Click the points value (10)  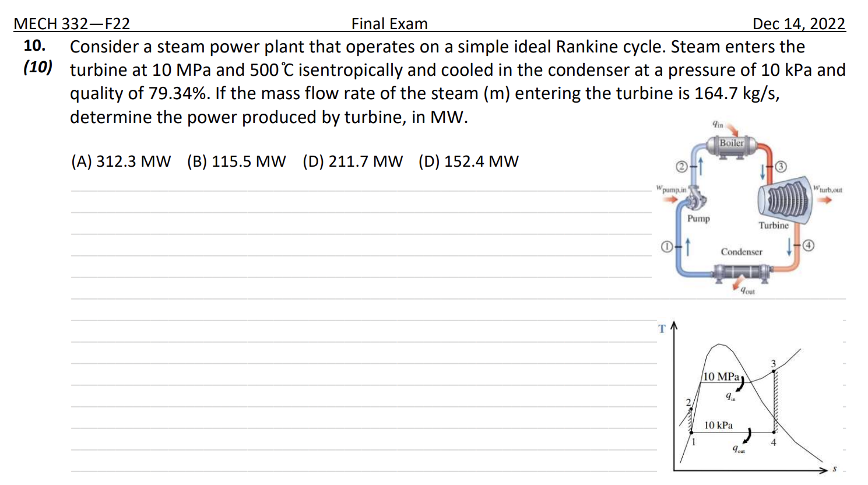[38, 68]
